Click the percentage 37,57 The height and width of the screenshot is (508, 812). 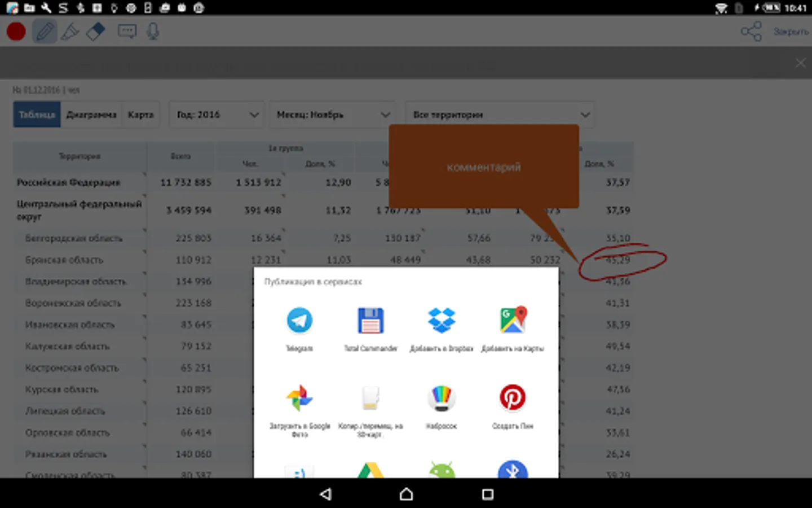pyautogui.click(x=618, y=182)
